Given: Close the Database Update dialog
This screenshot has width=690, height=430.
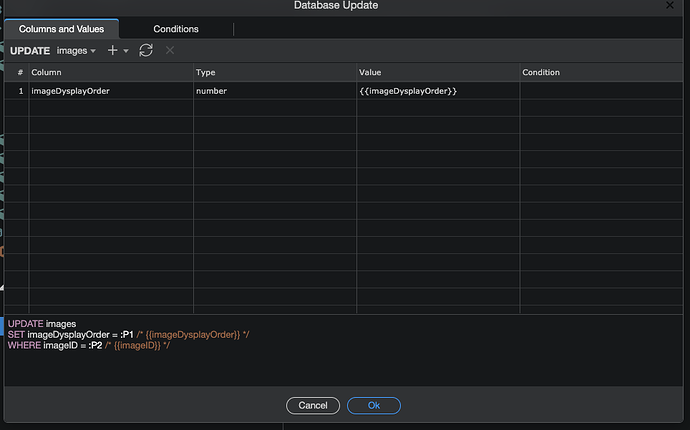Looking at the screenshot, I should coord(669,6).
